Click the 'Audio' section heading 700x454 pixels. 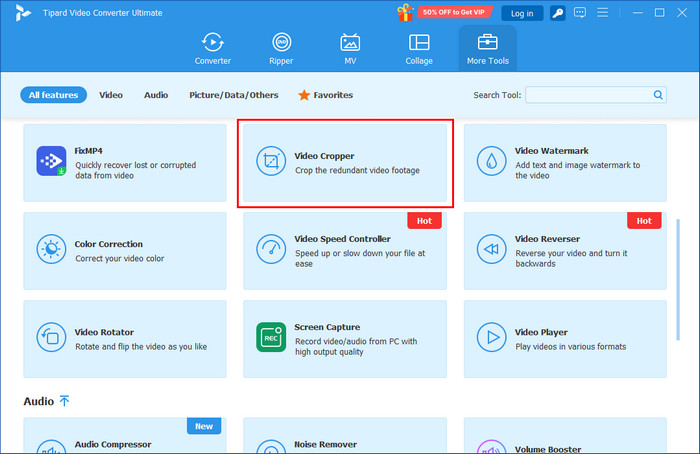[x=38, y=401]
